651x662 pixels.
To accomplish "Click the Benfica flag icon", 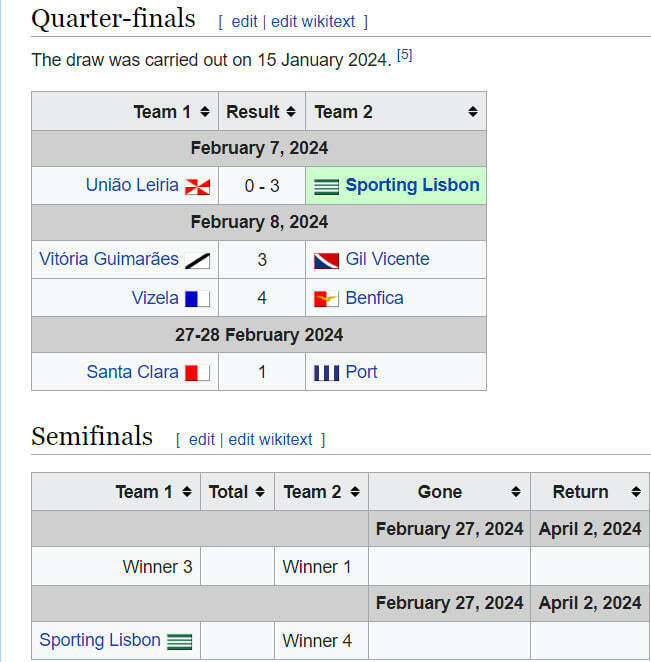I will pyautogui.click(x=326, y=298).
